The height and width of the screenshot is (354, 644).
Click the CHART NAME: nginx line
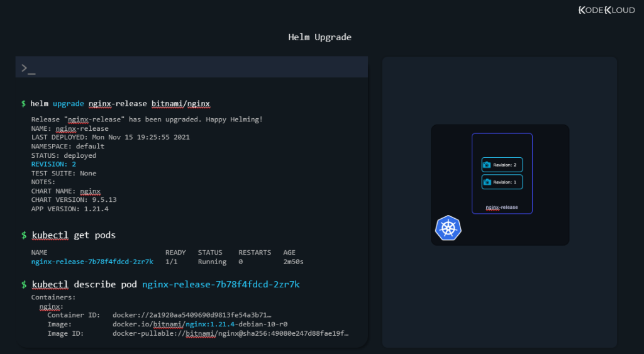(x=65, y=191)
